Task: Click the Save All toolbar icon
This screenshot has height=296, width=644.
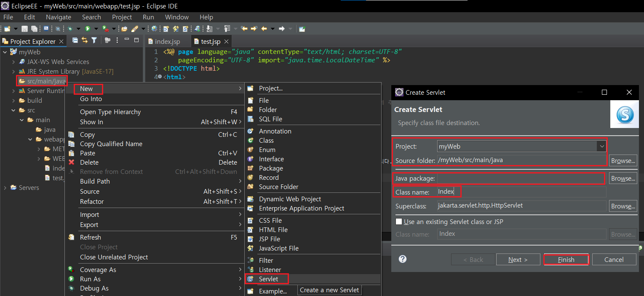Action: 34,29
